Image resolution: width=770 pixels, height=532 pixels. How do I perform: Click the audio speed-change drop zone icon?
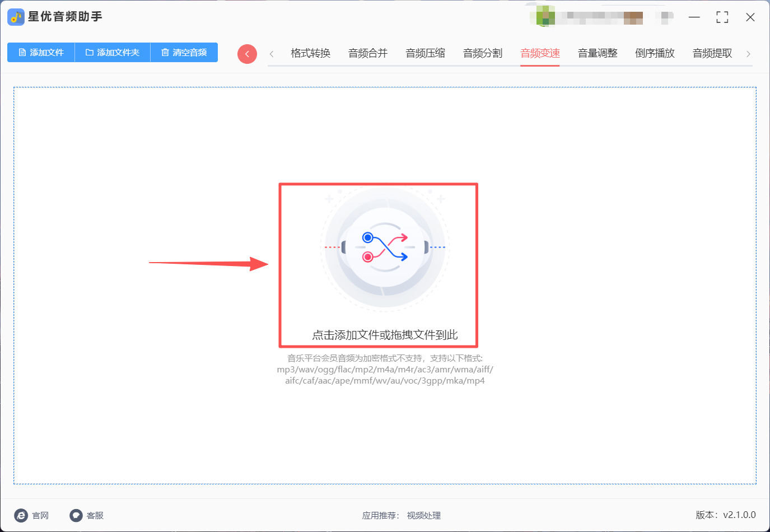click(385, 247)
